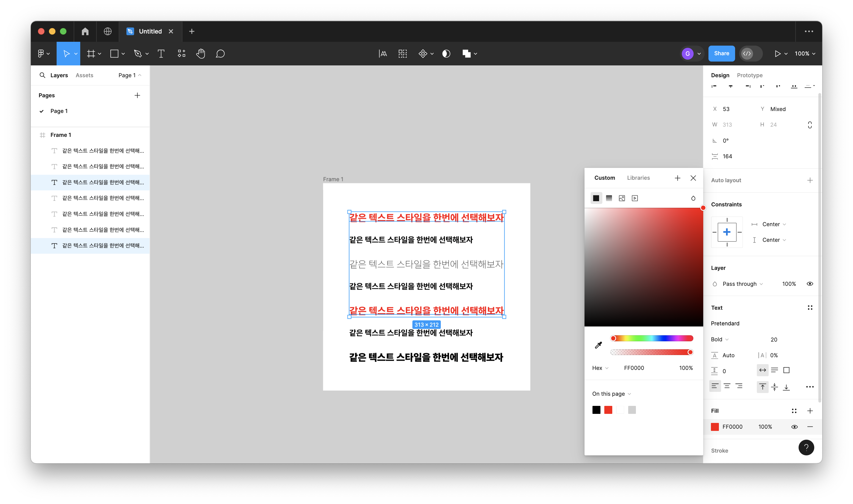The image size is (853, 504).
Task: Open the Pass through blend mode dropdown
Action: point(742,284)
